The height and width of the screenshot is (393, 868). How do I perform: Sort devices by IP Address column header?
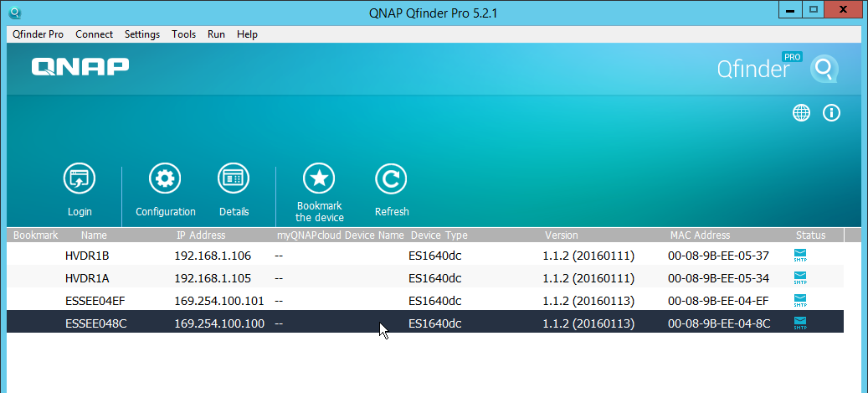tap(201, 235)
